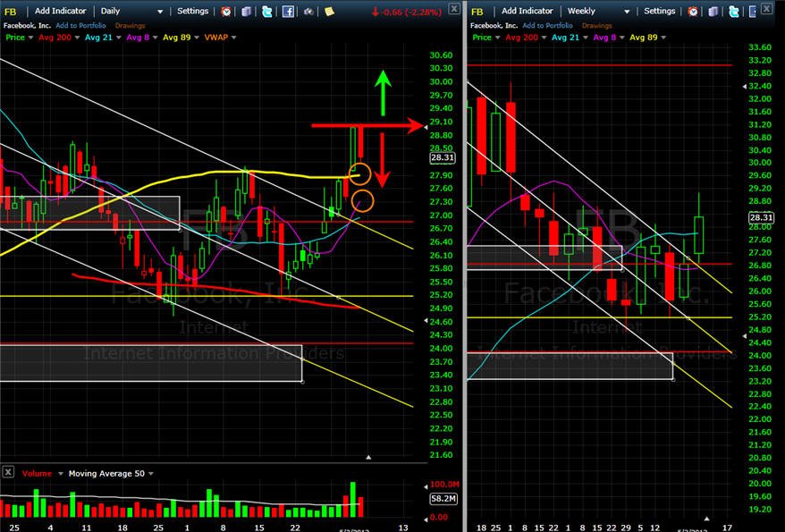The image size is (785, 532).
Task: Open the Moving Average 50 dropdown in Volume panel
Action: click(x=151, y=474)
